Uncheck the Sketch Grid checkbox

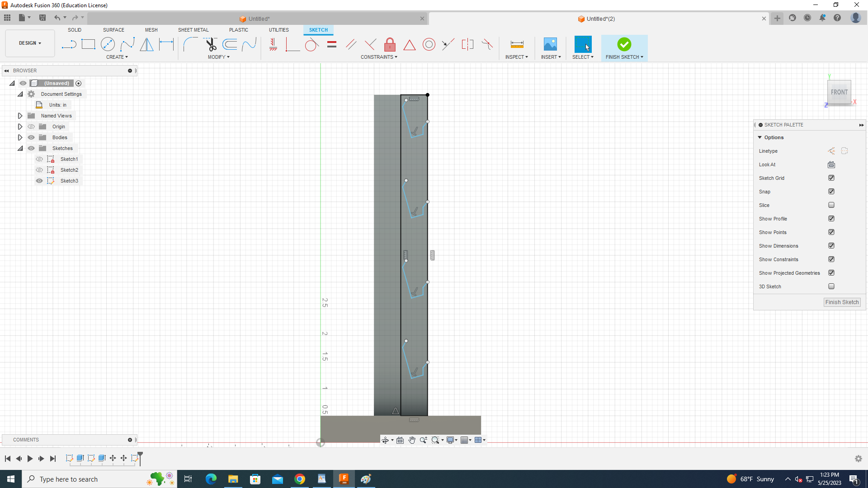pyautogui.click(x=831, y=178)
